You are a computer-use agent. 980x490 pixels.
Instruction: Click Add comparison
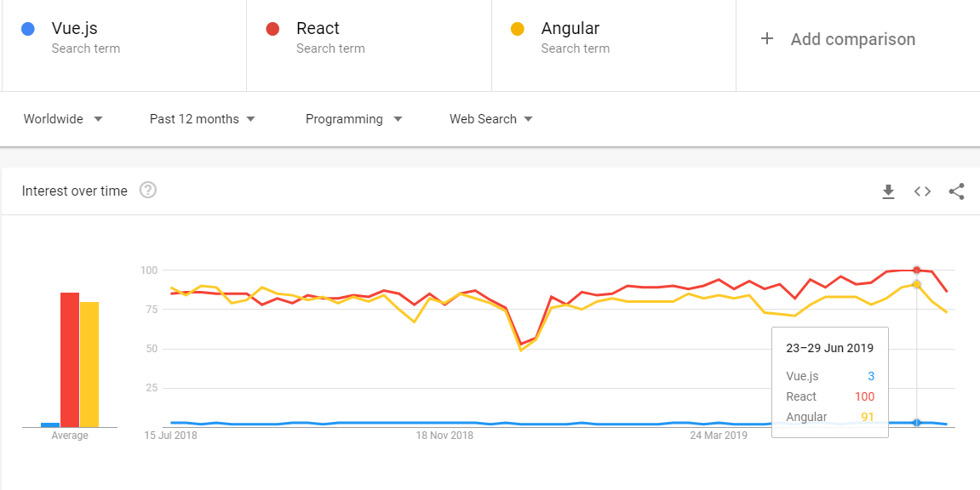852,39
